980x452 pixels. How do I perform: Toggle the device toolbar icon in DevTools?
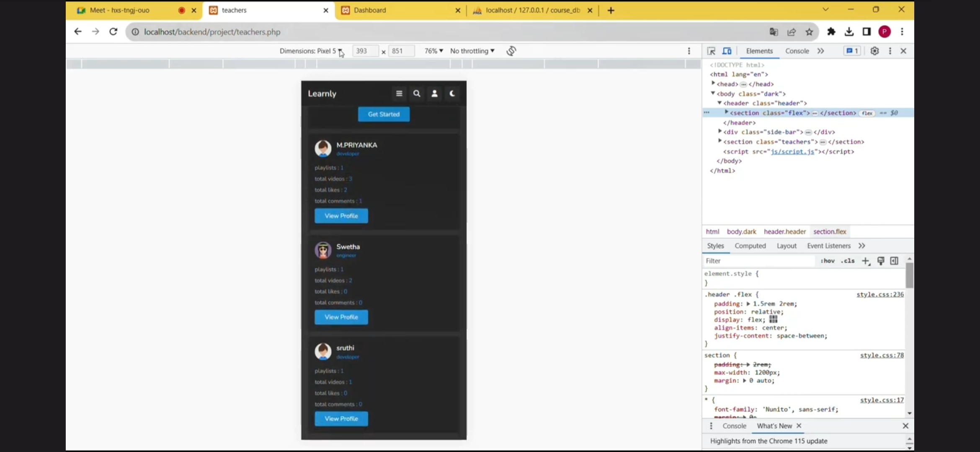click(x=727, y=51)
